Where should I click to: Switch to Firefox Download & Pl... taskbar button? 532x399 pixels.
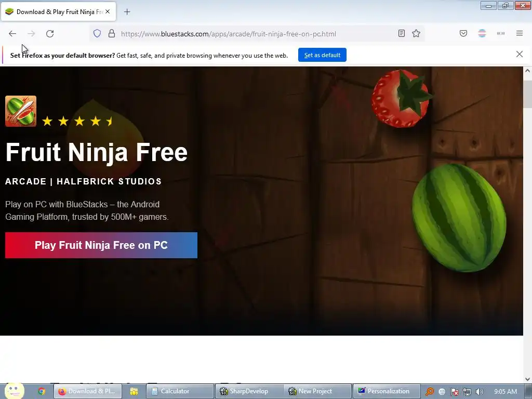[88, 391]
